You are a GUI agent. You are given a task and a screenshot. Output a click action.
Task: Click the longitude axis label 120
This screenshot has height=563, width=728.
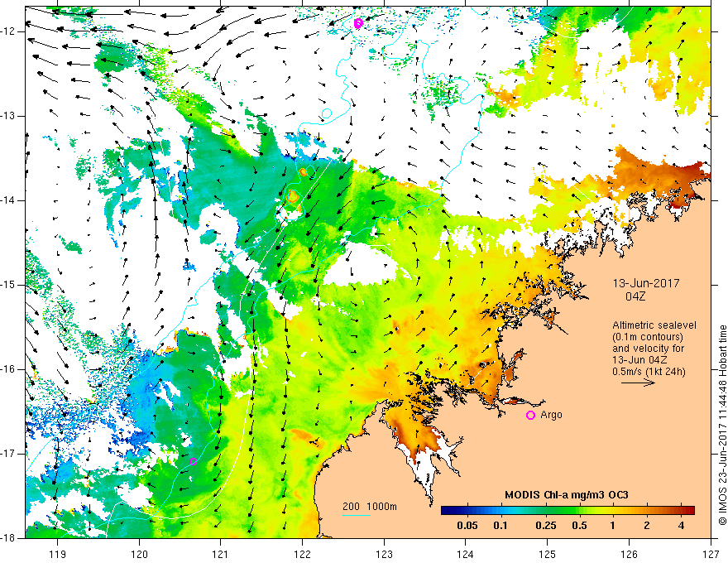tap(139, 554)
